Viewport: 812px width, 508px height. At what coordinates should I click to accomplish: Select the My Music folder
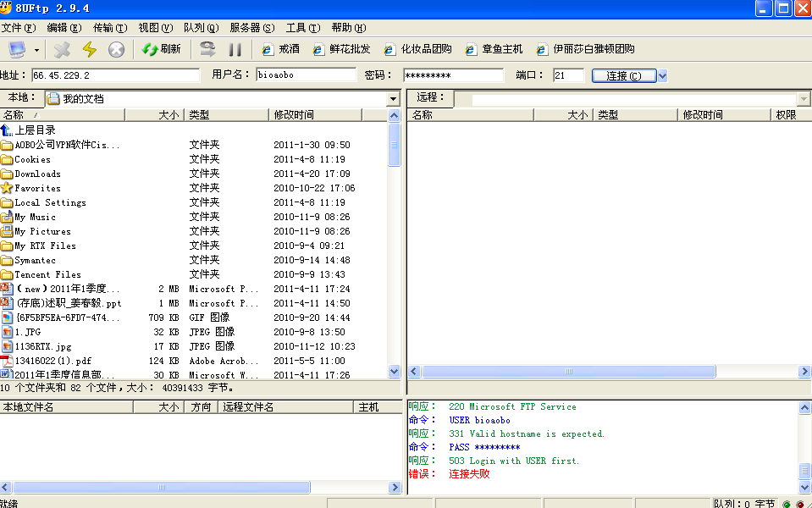[x=29, y=217]
